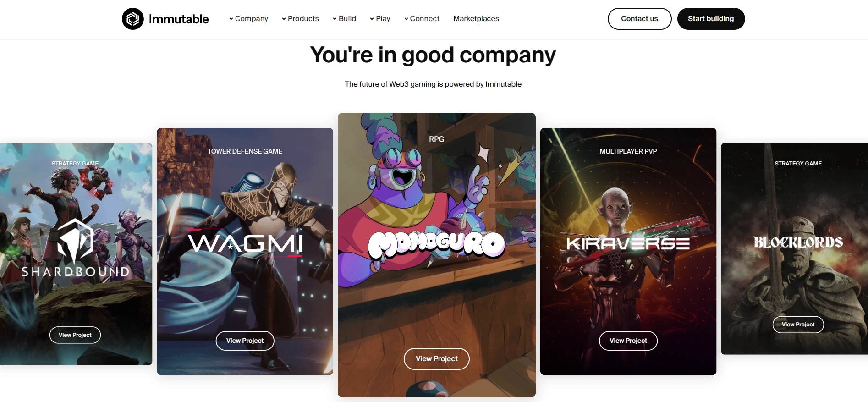
Task: Expand the Connect dropdown menu
Action: click(422, 19)
